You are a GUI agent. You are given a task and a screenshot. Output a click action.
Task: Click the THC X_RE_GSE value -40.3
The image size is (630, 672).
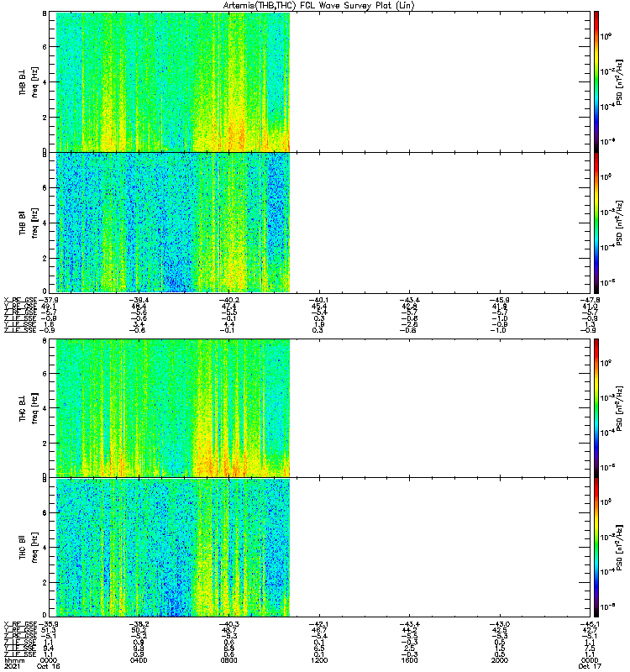click(x=228, y=624)
